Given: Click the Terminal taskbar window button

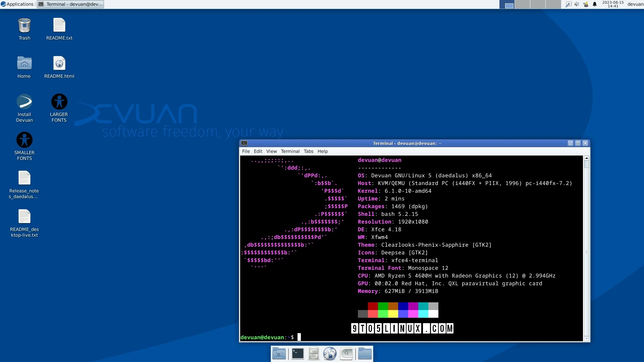Looking at the screenshot, I should point(70,4).
